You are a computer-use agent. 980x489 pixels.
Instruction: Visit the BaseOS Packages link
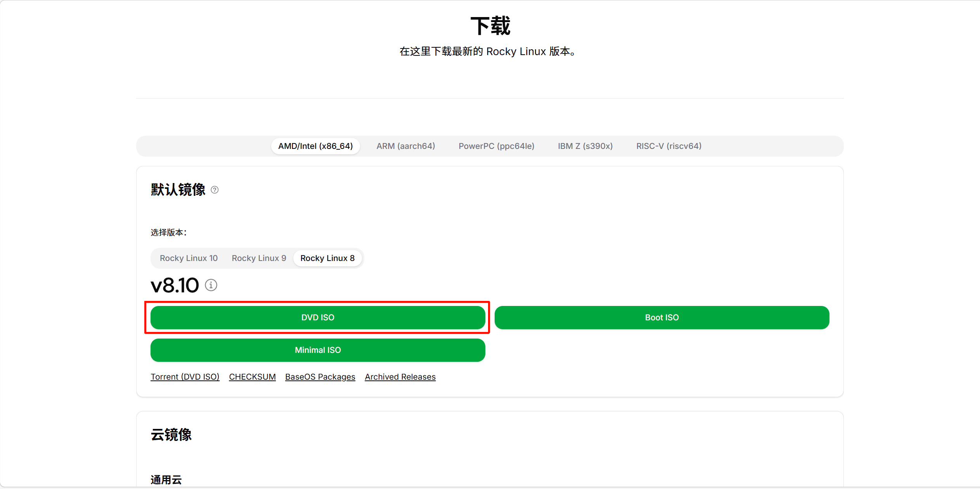(x=320, y=377)
